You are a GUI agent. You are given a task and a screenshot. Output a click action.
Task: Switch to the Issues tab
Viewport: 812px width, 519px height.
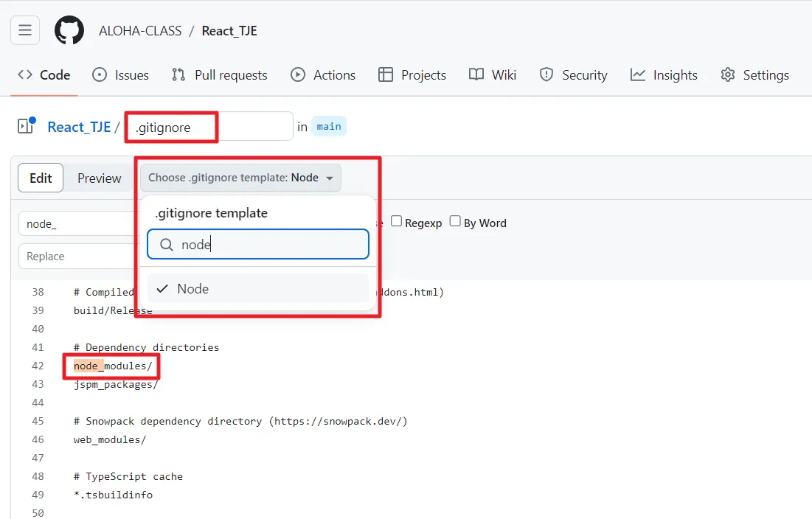tap(121, 75)
